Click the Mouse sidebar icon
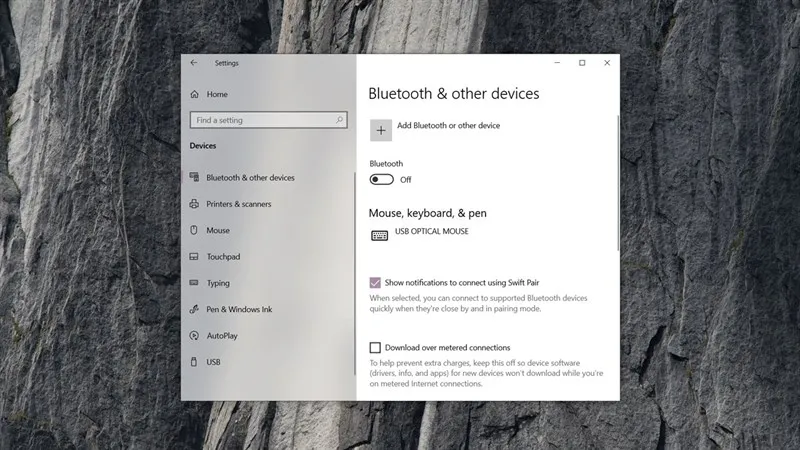This screenshot has height=450, width=800. coord(194,230)
